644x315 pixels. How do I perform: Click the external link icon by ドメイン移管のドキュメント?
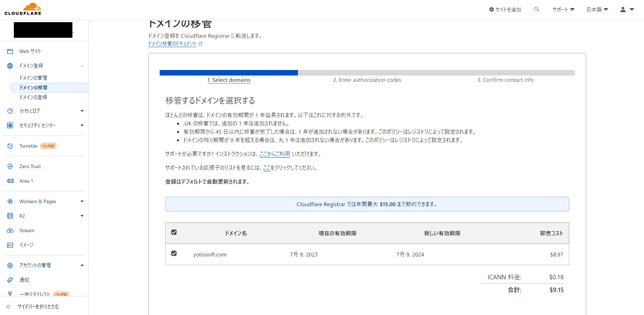pyautogui.click(x=200, y=44)
